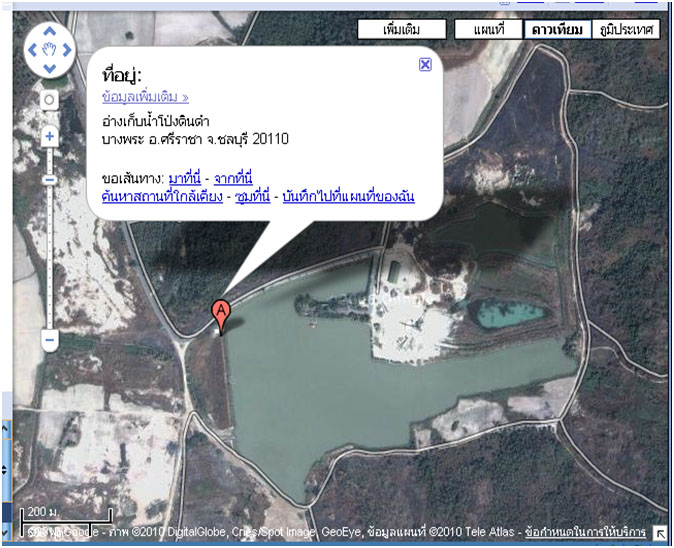Image resolution: width=674 pixels, height=548 pixels.
Task: Click the ค้นหาสถานที่ใกล้เคียง search nearby link
Action: point(164,196)
